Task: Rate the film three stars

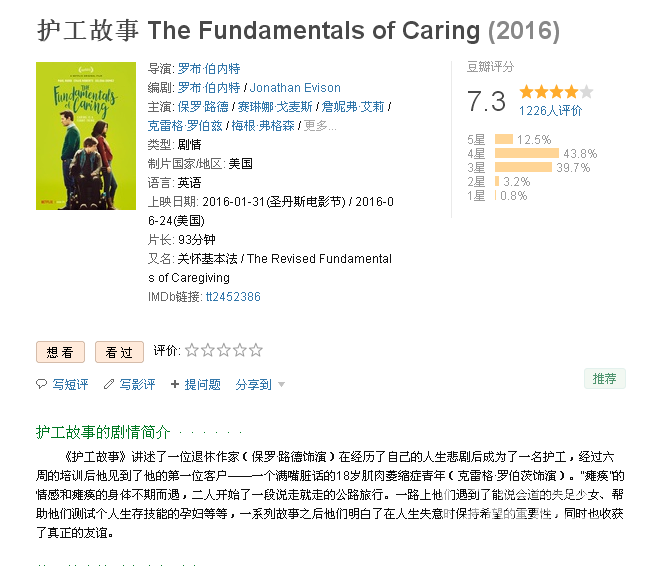Action: pyautogui.click(x=224, y=350)
